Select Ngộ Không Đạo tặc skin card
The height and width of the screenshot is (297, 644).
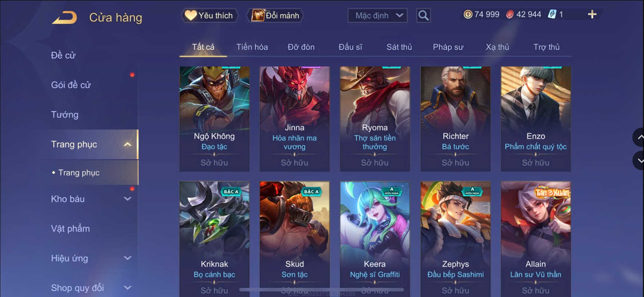(x=214, y=119)
